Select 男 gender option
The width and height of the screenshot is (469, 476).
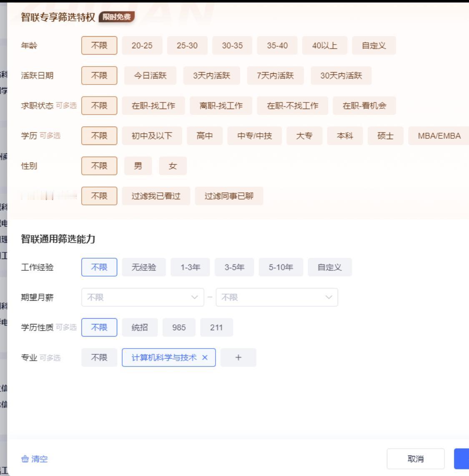[x=138, y=166]
